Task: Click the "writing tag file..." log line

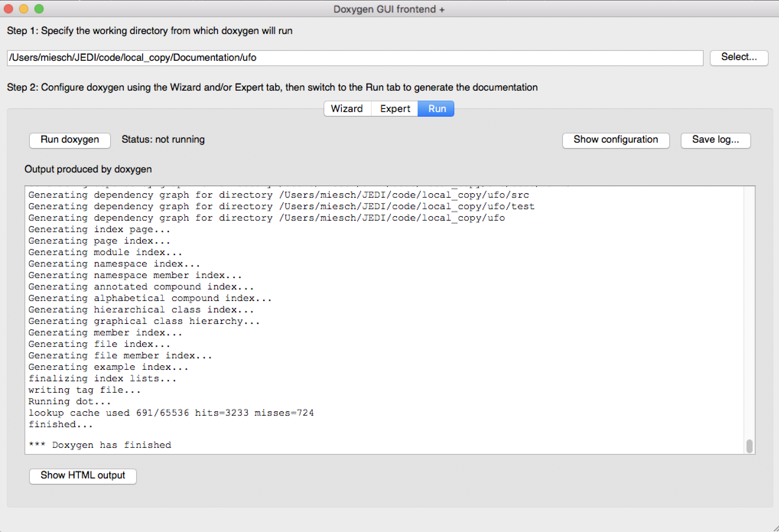Action: (x=85, y=390)
